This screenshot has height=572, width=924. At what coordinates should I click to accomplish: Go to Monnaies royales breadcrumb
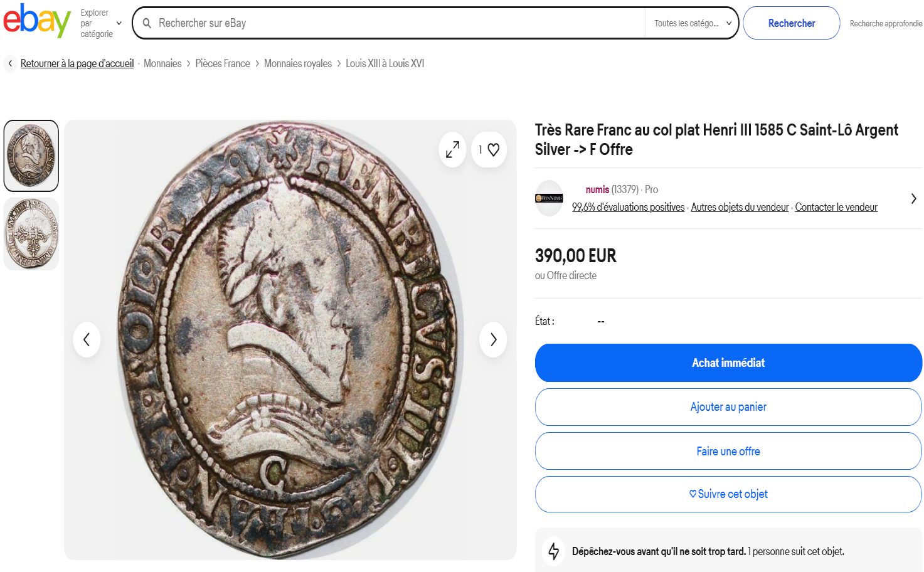(x=297, y=63)
